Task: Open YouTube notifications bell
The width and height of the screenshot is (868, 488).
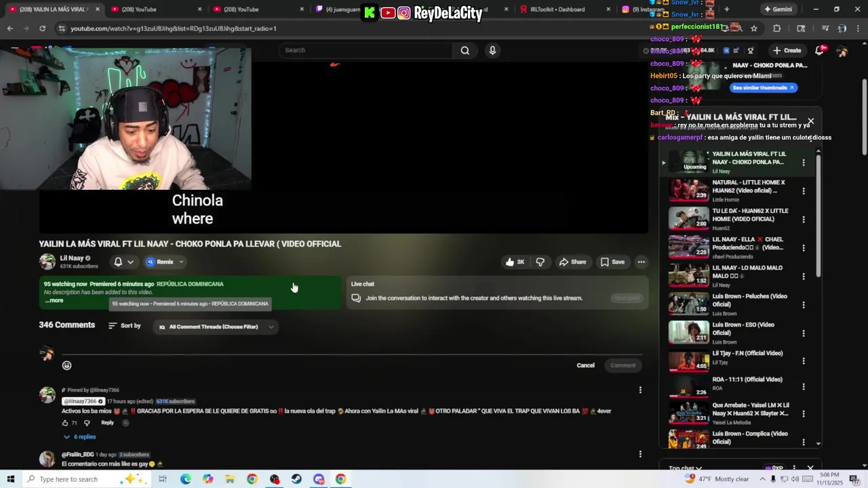Action: coord(820,50)
